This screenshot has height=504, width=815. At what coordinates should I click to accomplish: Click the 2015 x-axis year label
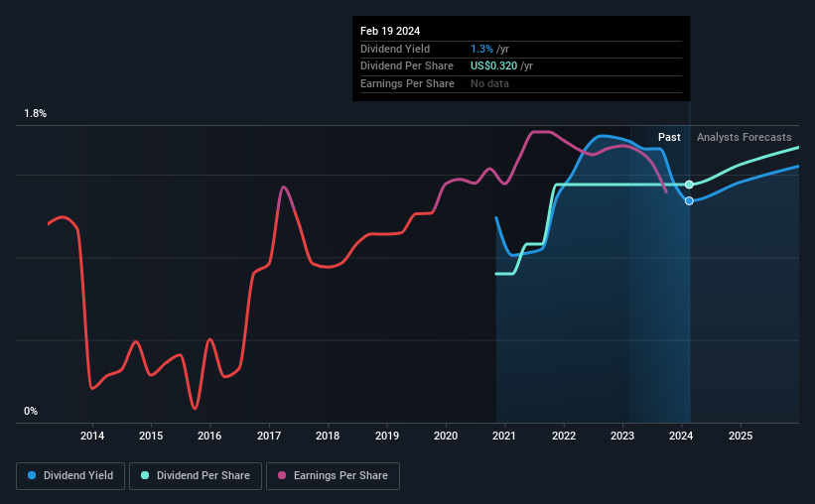coord(151,436)
